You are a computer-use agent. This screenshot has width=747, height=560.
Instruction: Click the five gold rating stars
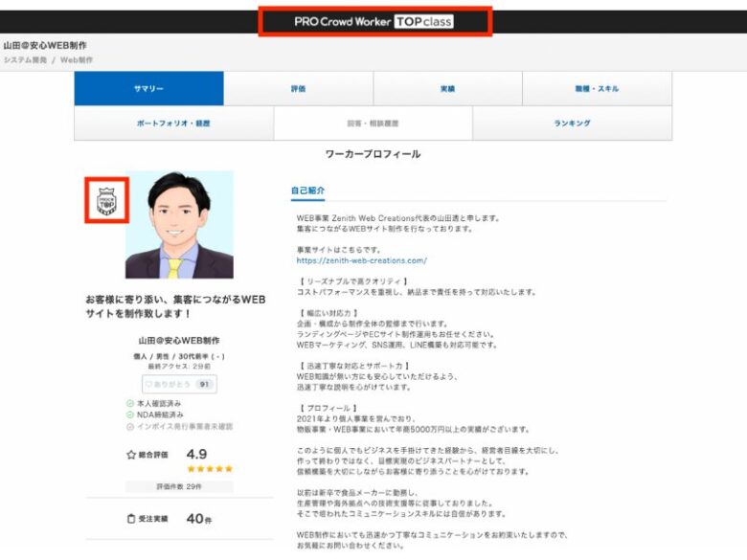tap(209, 469)
